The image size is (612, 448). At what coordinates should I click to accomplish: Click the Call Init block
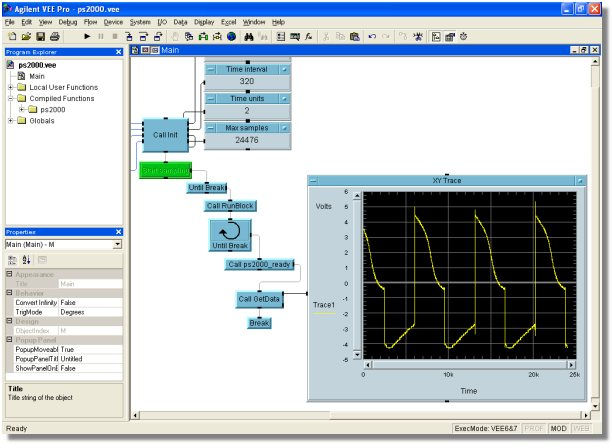165,135
